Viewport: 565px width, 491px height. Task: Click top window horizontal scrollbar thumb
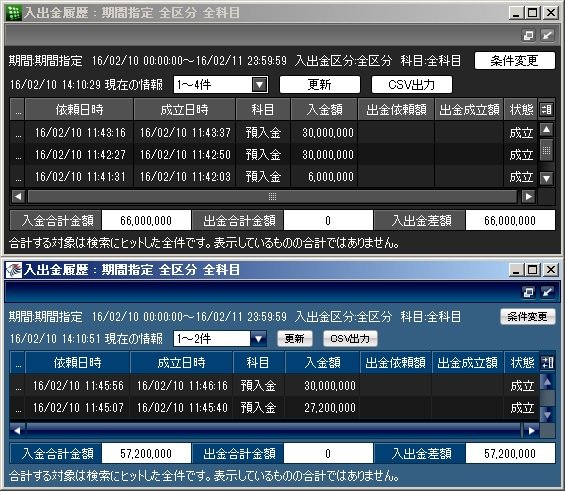point(272,196)
